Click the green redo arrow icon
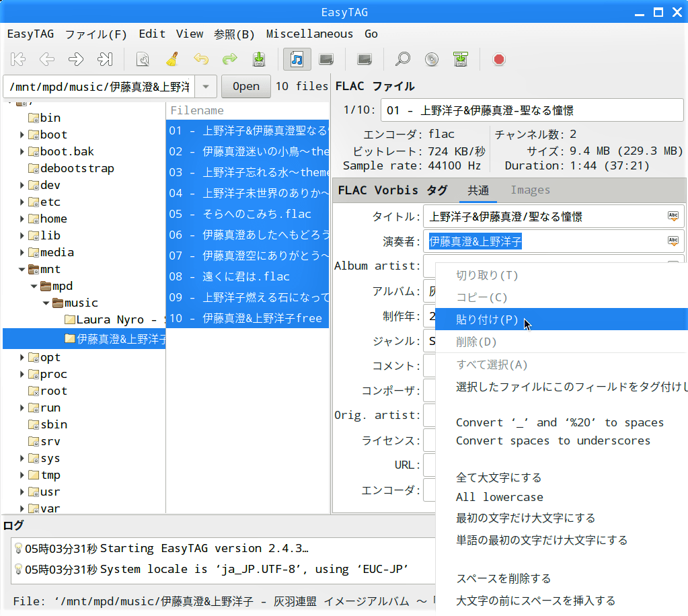688x616 pixels. tap(230, 59)
